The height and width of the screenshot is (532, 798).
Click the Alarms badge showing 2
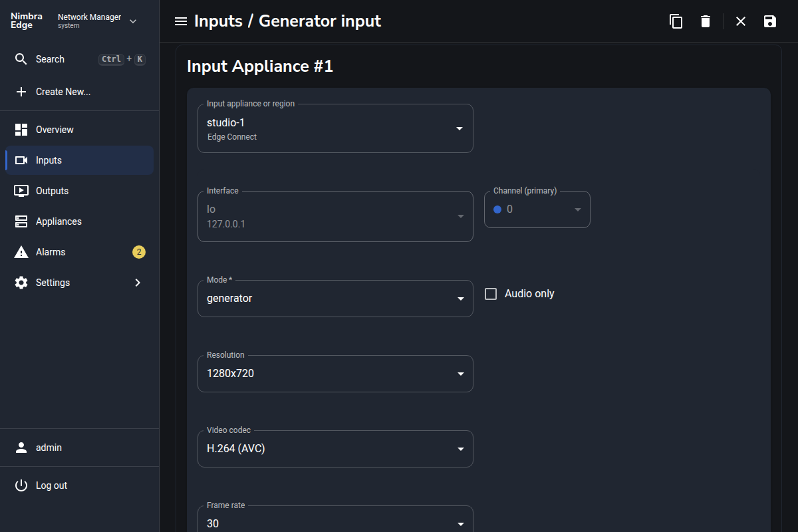click(x=138, y=252)
